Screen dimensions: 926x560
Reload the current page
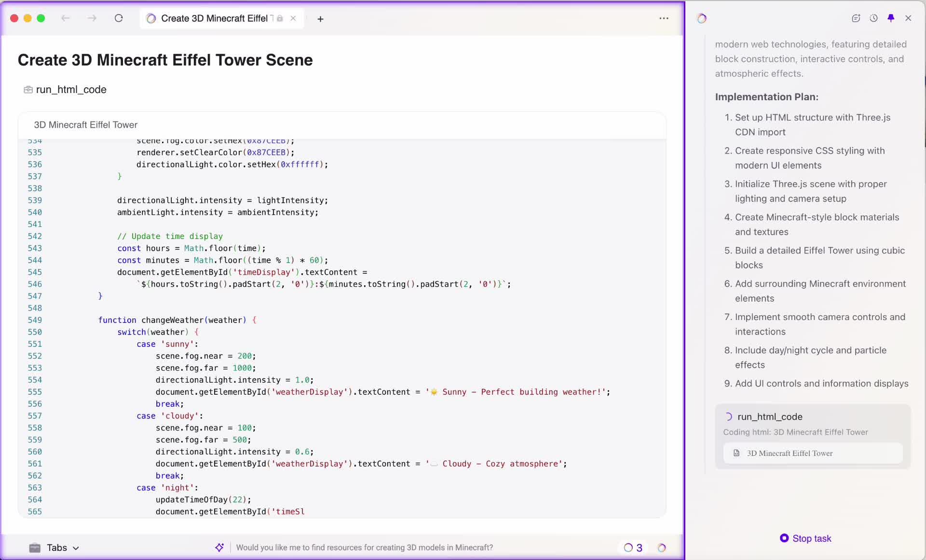(x=119, y=18)
